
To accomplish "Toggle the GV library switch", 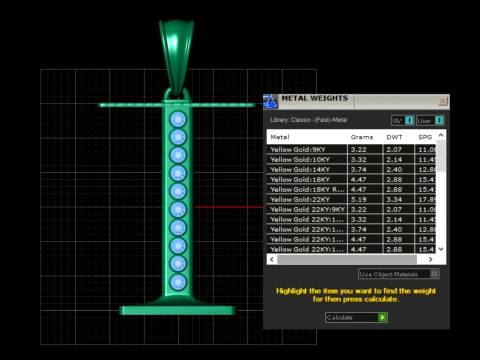I will 403,120.
